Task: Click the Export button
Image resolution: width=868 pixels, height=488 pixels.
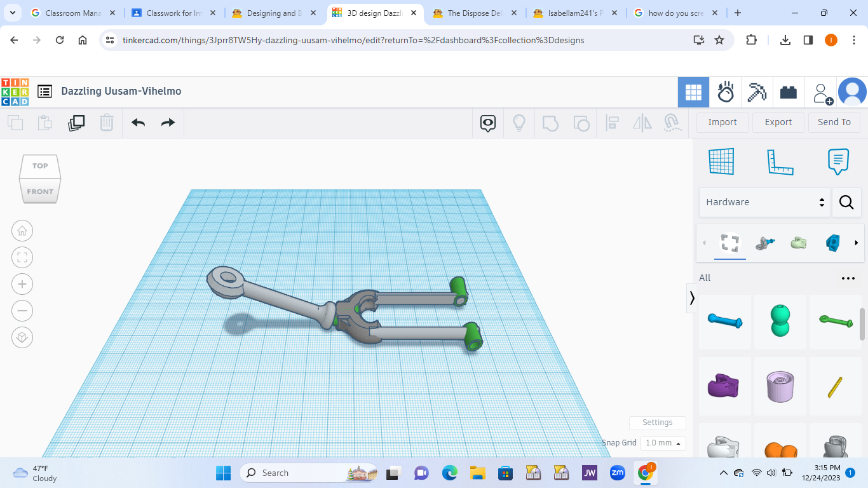Action: coord(778,122)
